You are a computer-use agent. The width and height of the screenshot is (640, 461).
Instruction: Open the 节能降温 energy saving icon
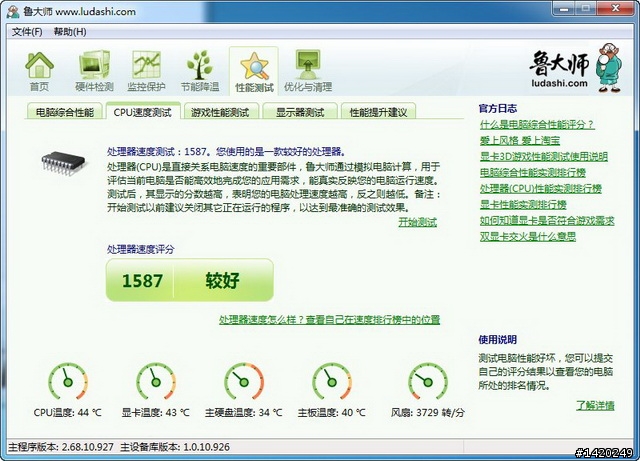pos(200,71)
